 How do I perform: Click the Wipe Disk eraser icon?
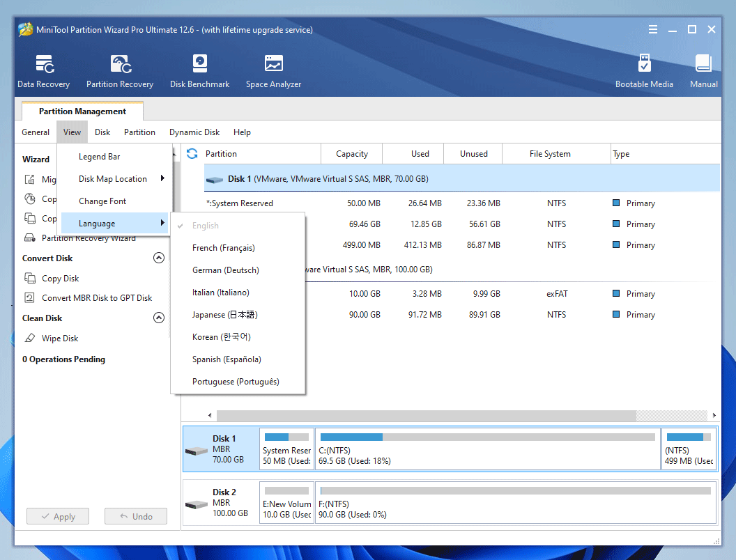tap(29, 338)
